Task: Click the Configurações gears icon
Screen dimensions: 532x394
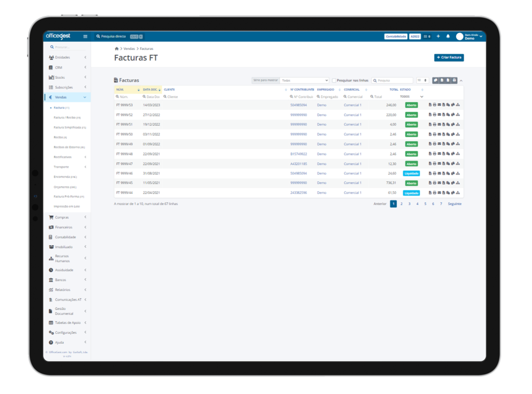Action: [51, 333]
